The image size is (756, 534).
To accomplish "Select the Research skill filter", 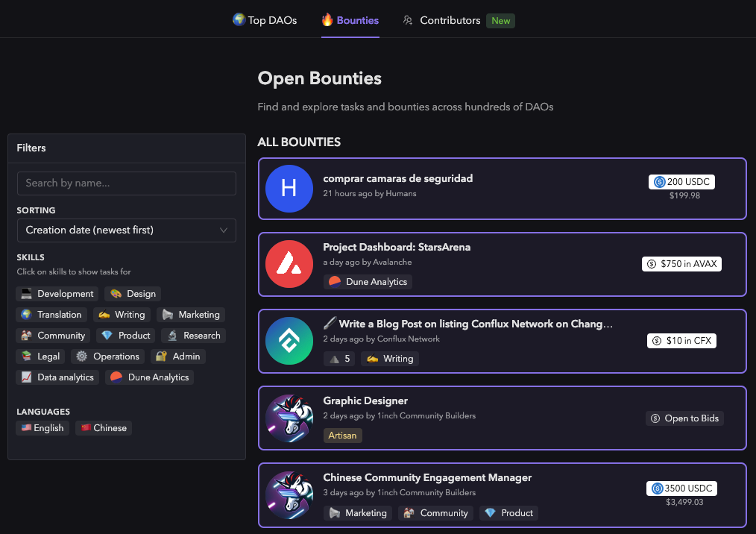I will click(x=194, y=336).
